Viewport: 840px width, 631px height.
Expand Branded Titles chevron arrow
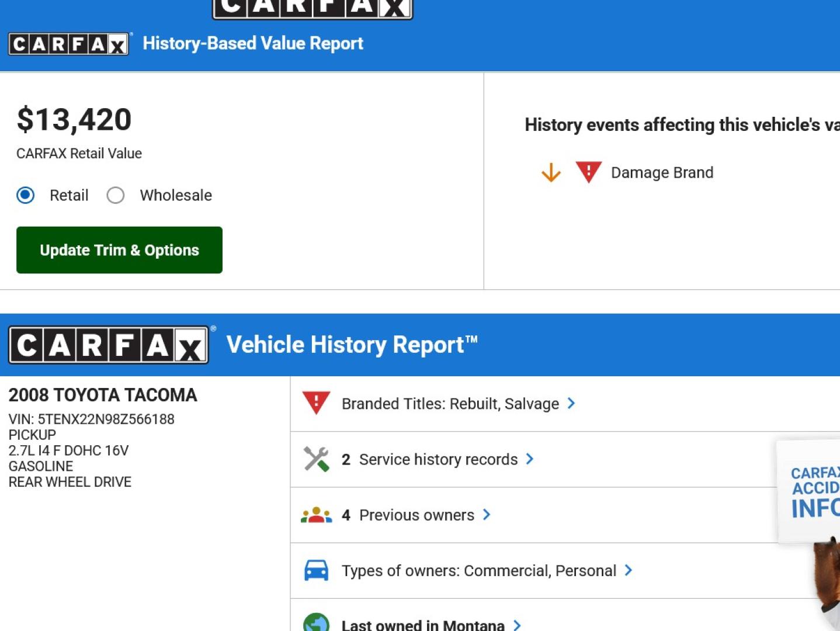[571, 403]
